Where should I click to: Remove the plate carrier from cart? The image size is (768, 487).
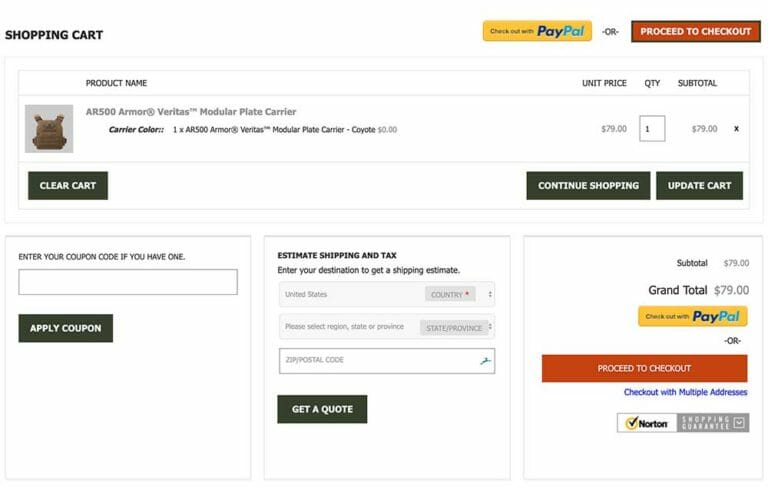(736, 129)
